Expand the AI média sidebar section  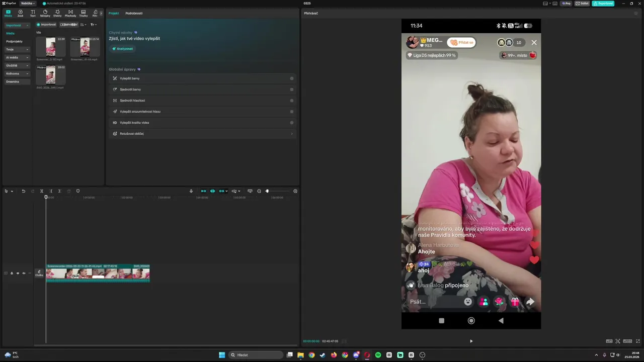tap(17, 57)
